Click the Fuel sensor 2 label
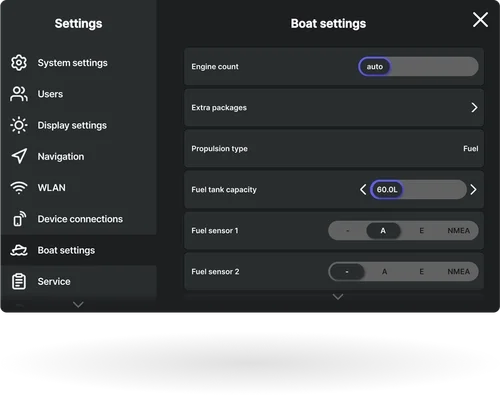This screenshot has width=500, height=395. click(x=215, y=272)
